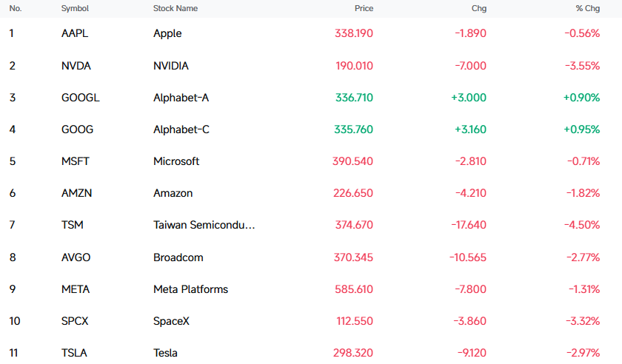This screenshot has height=364, width=622.
Task: Sort by the Symbol column header
Action: (x=75, y=8)
